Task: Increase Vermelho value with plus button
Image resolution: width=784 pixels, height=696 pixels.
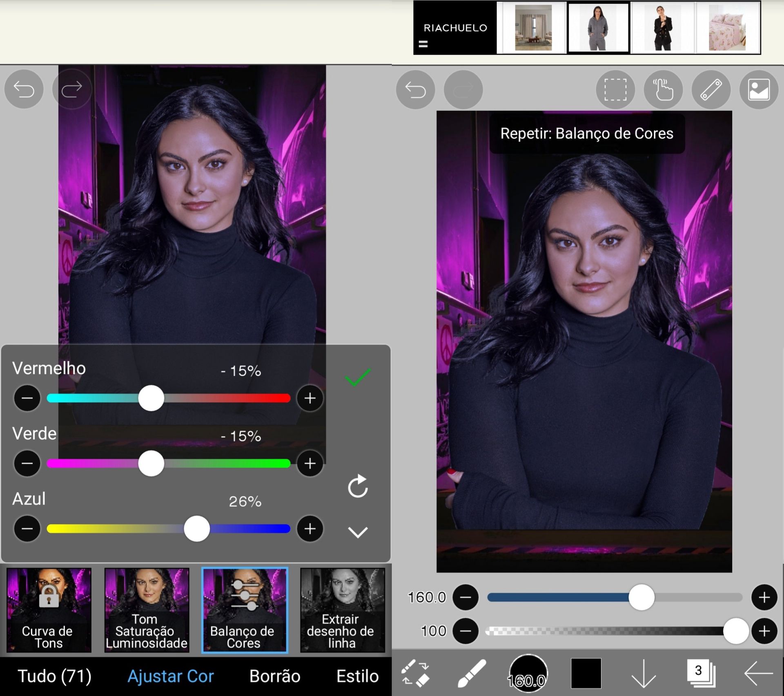Action: pyautogui.click(x=310, y=398)
